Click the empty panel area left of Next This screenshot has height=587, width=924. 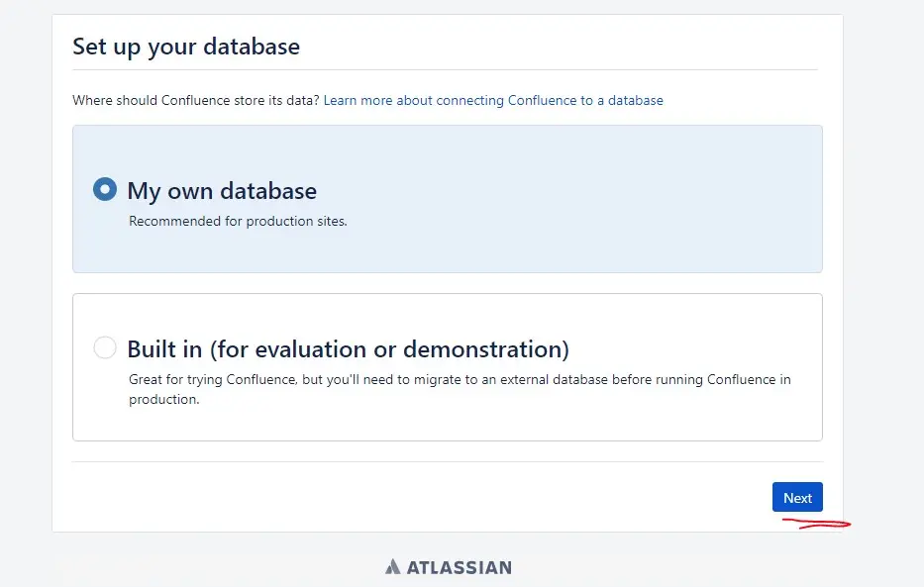tap(396, 498)
